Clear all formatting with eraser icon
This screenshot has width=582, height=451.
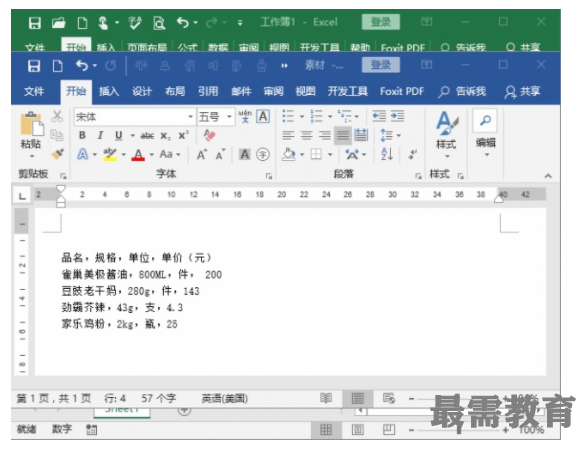(209, 135)
